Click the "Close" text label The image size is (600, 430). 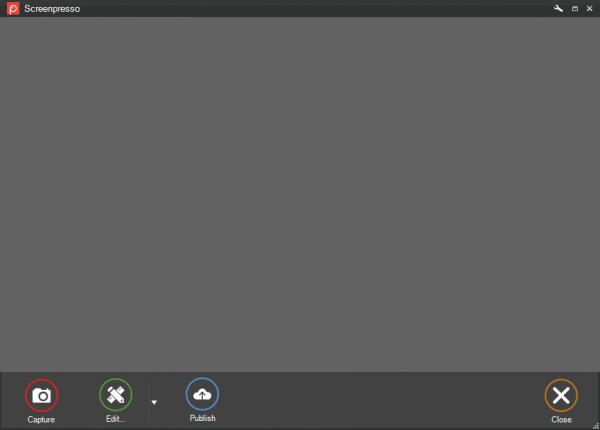(561, 420)
